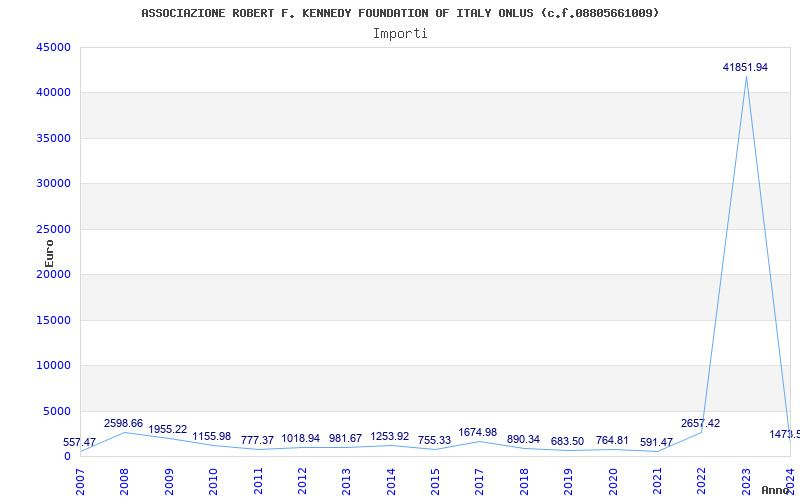Click the 40000 y-axis value
800x500 pixels.
[54, 93]
